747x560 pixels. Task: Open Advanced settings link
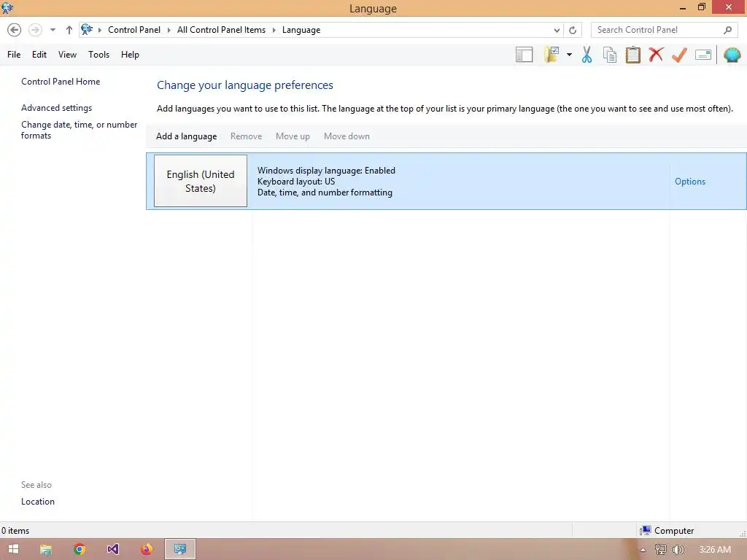pyautogui.click(x=57, y=108)
